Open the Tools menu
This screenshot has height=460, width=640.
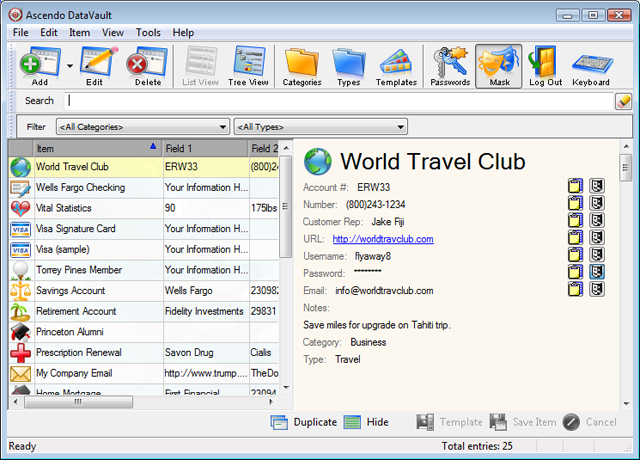(x=148, y=33)
